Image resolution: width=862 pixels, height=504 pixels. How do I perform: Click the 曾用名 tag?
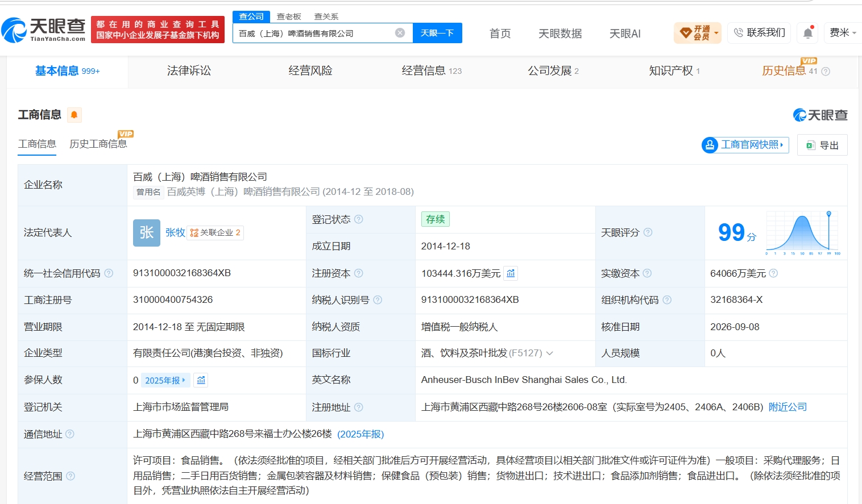[148, 192]
